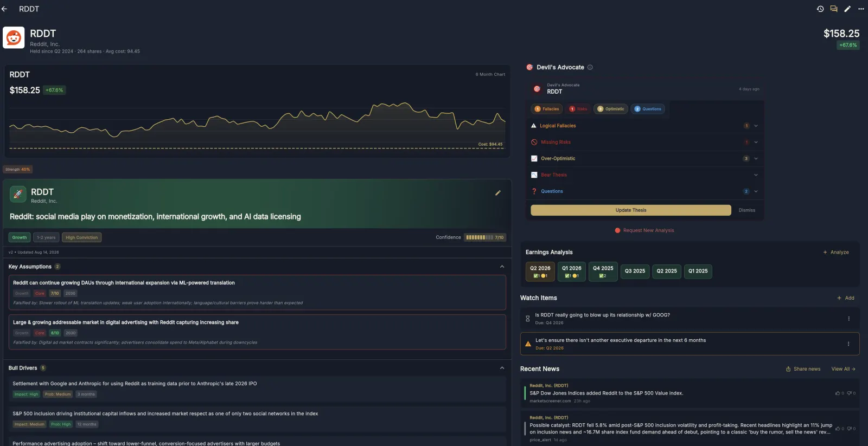Screen dimensions: 868x446
Task: Toggle the Questions filter chip
Action: pyautogui.click(x=648, y=109)
